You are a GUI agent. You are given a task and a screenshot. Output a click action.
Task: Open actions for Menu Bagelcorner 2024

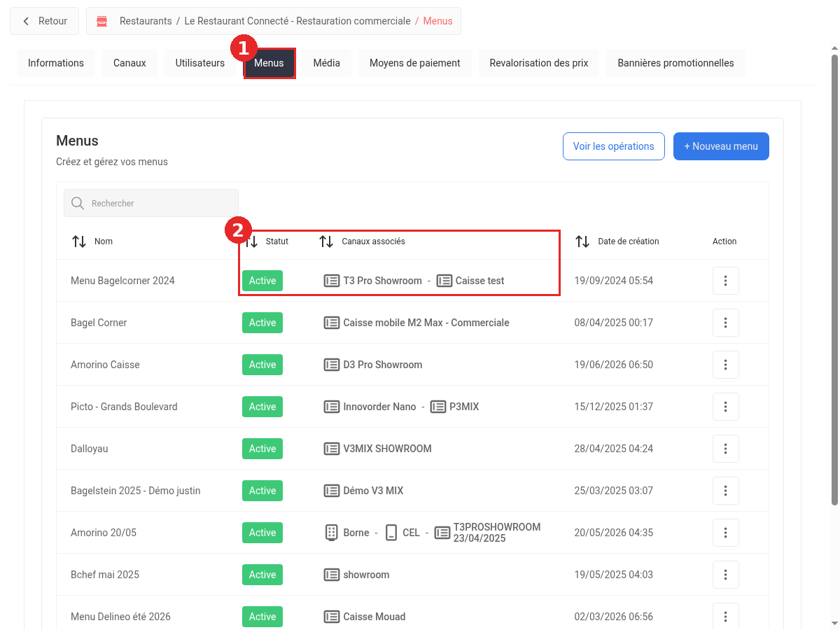[x=726, y=281]
